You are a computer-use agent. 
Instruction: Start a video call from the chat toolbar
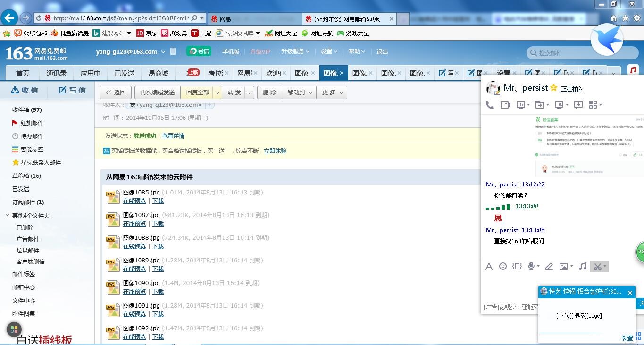(505, 105)
